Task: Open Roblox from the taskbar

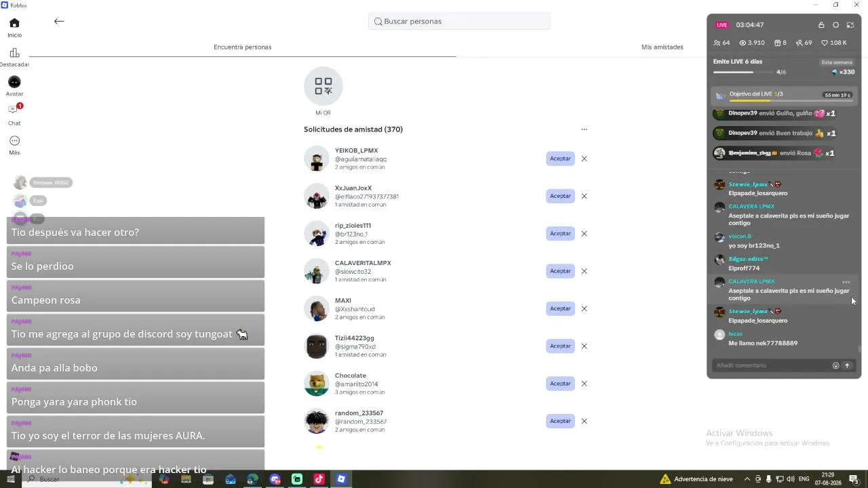Action: click(341, 479)
